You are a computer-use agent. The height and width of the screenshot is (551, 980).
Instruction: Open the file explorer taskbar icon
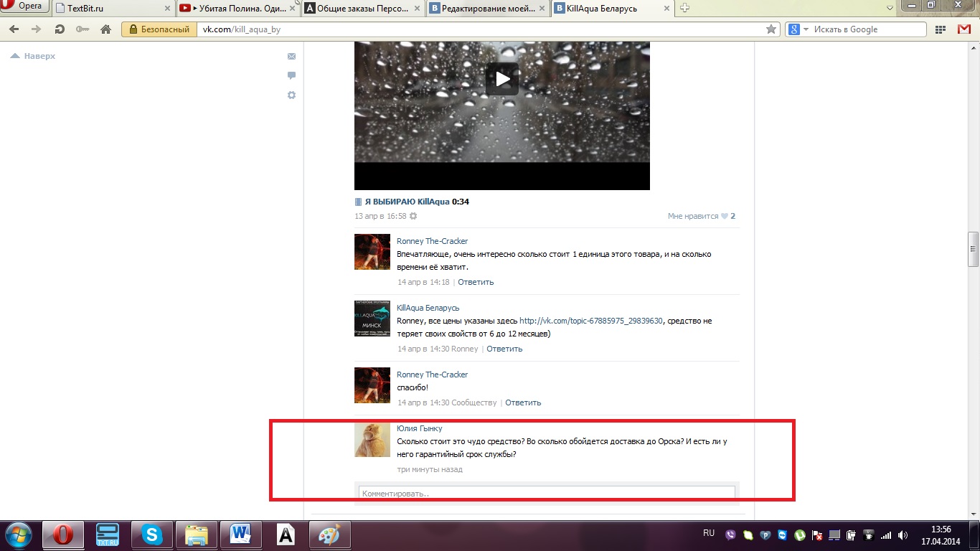click(197, 535)
